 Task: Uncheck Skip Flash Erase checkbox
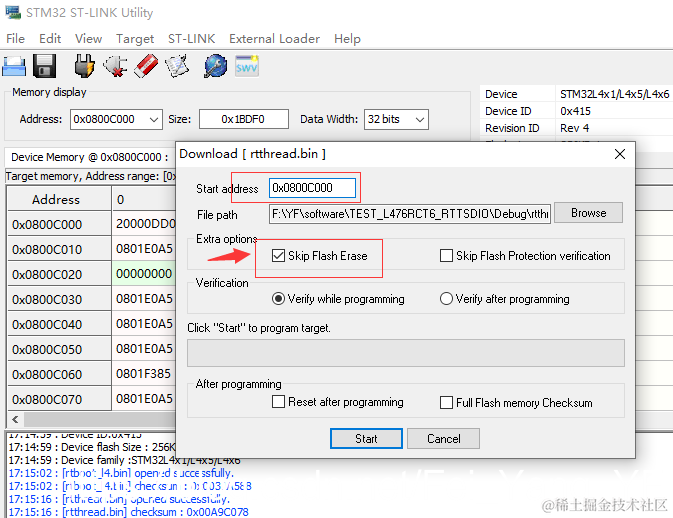278,256
